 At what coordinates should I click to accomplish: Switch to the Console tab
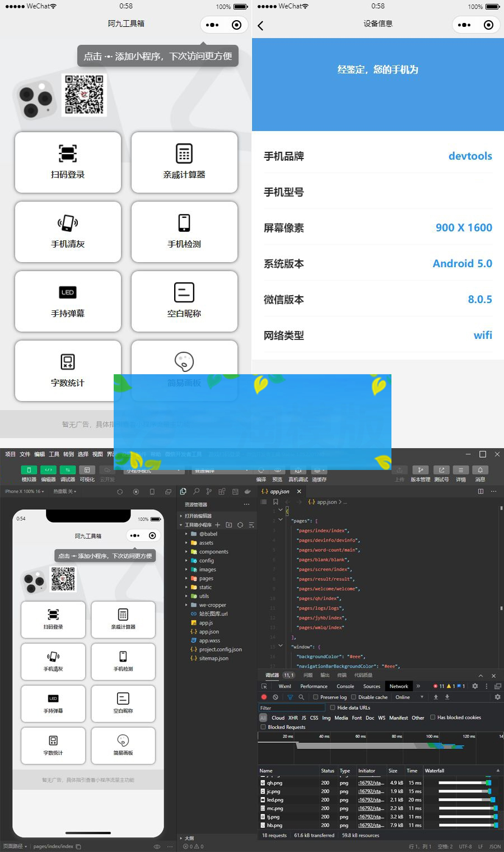pos(345,686)
